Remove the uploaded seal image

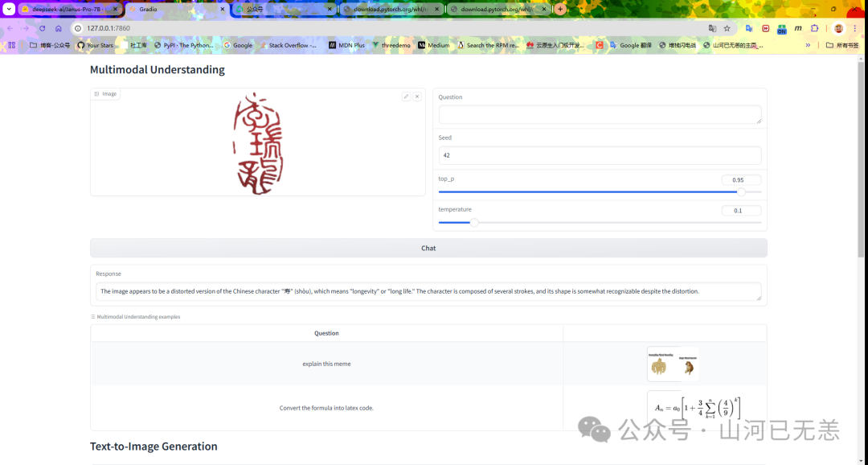coord(417,97)
